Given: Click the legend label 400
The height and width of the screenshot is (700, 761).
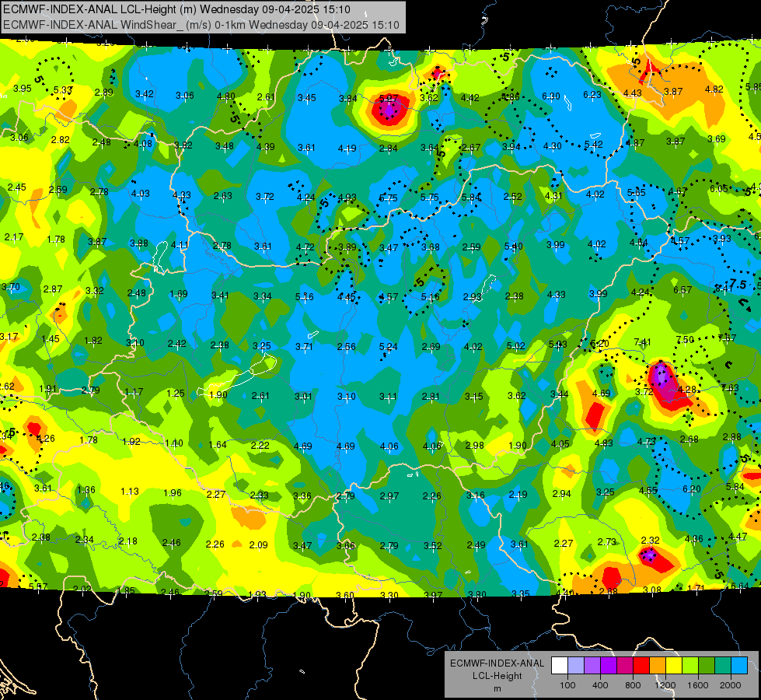Looking at the screenshot, I should pos(600,685).
